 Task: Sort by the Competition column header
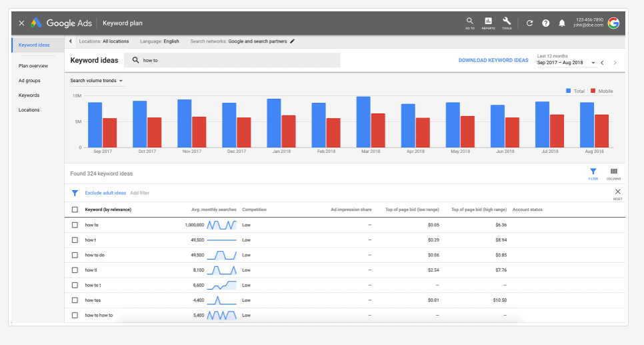click(254, 210)
